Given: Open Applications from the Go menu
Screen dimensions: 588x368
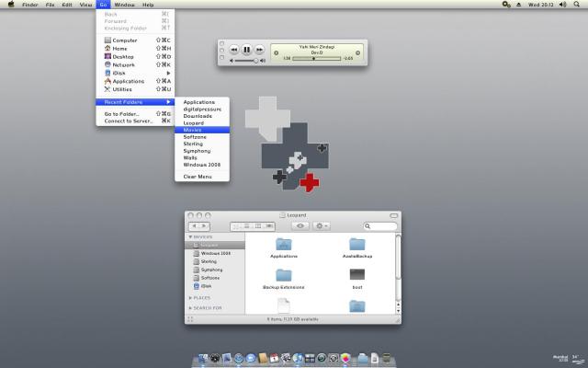Looking at the screenshot, I should (x=135, y=81).
